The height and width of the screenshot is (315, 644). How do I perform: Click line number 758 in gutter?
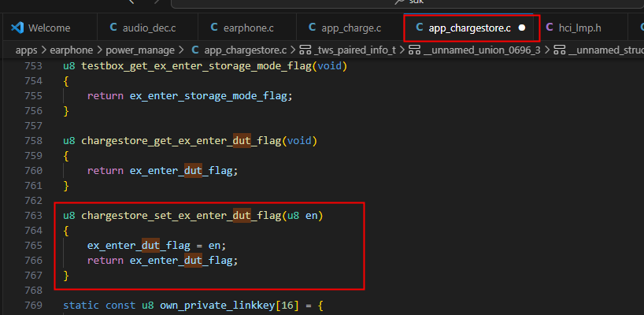[34, 141]
